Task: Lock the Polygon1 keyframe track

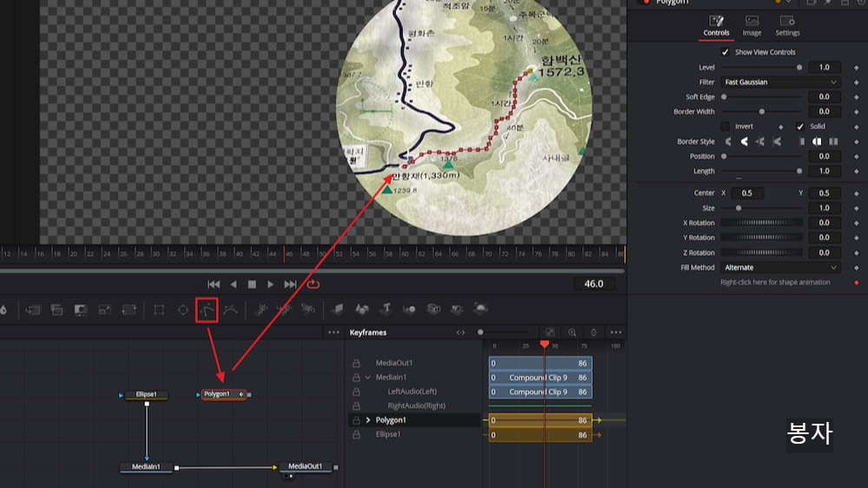Action: (357, 420)
